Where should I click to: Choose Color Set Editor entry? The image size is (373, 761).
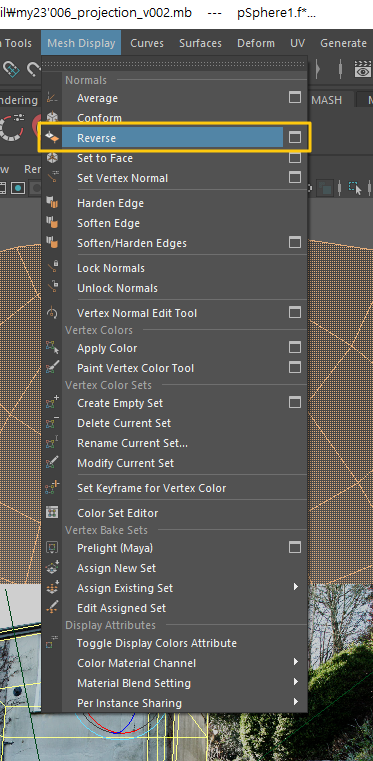tap(118, 513)
